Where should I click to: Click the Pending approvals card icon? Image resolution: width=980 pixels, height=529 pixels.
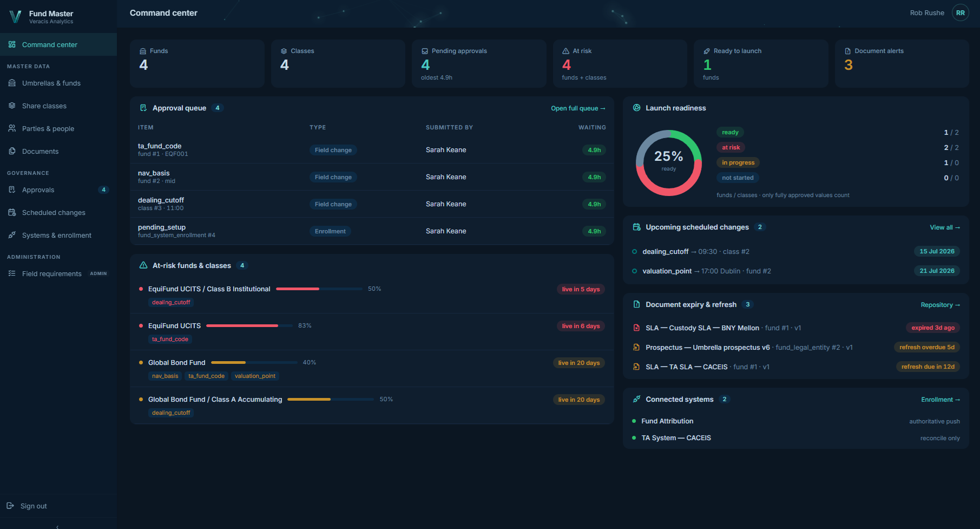tap(425, 51)
